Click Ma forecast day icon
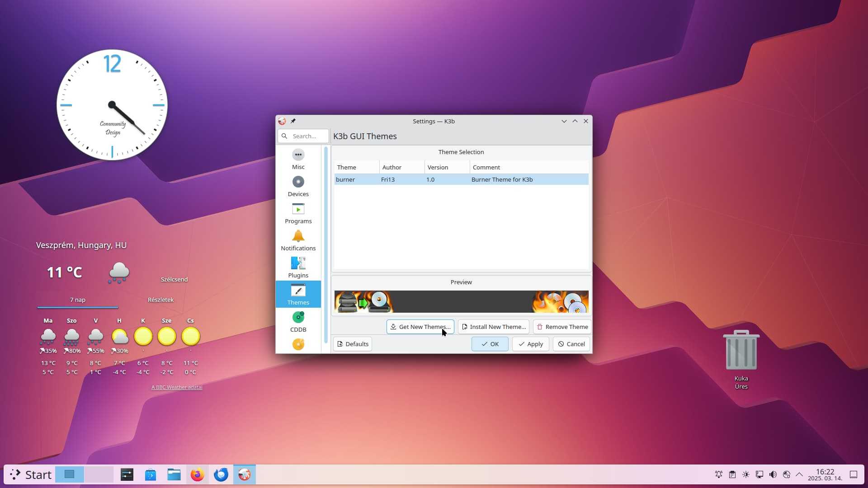This screenshot has width=868, height=488. 48,337
